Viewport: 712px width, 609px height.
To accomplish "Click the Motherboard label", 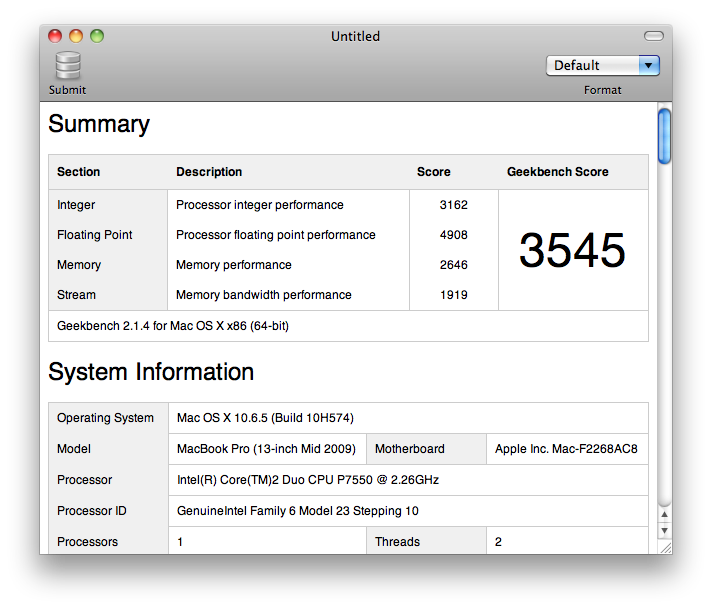I will coord(410,449).
